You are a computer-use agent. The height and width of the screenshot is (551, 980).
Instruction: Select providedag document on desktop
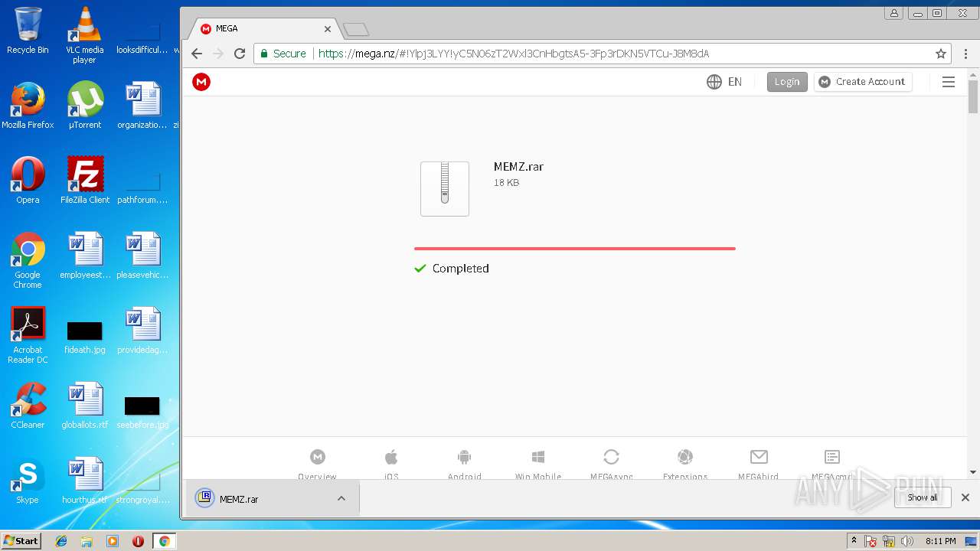(142, 331)
